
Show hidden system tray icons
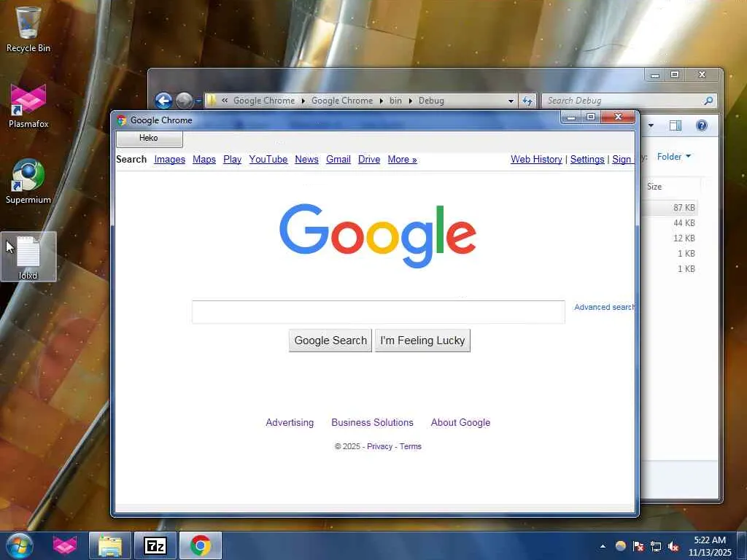[603, 546]
